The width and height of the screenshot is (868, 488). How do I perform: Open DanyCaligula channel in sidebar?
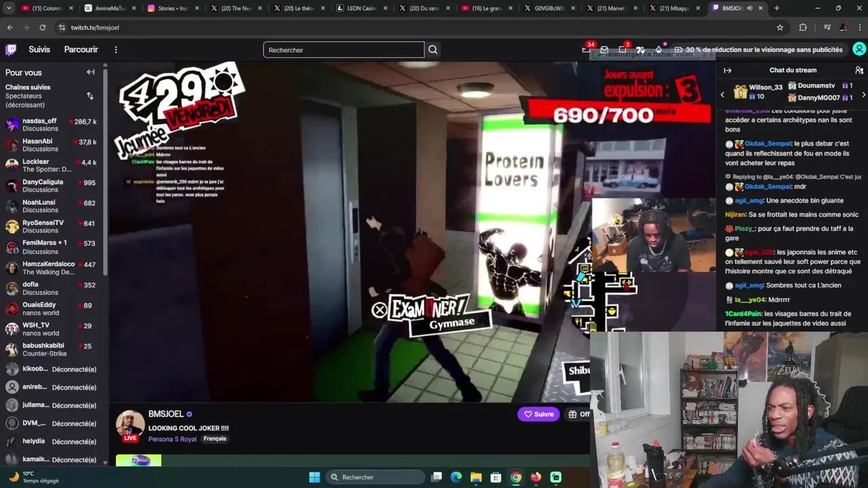52,186
